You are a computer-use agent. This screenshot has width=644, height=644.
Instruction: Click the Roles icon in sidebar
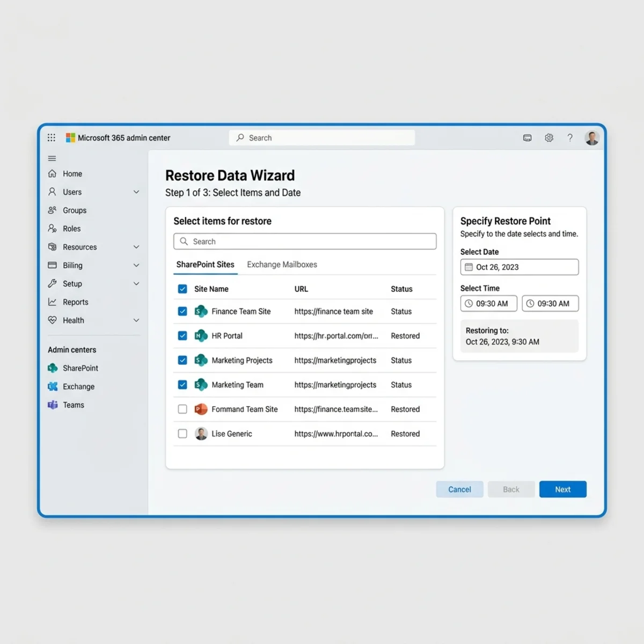tap(52, 228)
